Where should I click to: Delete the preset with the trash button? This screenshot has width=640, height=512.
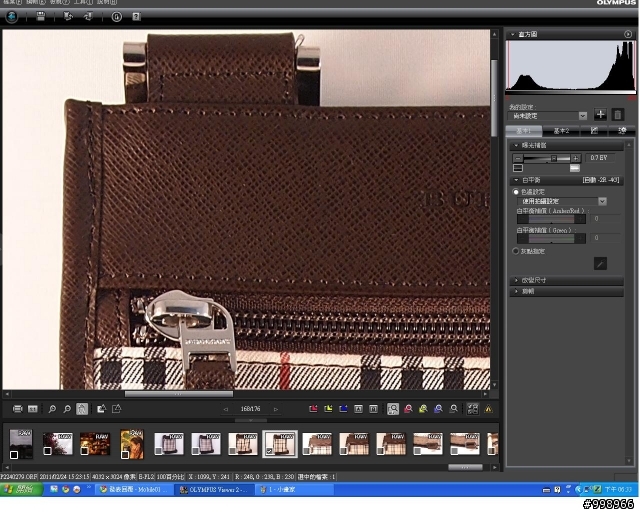pyautogui.click(x=618, y=114)
